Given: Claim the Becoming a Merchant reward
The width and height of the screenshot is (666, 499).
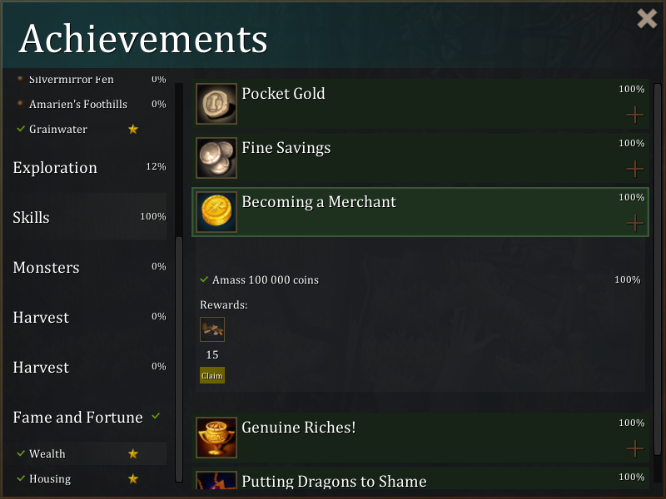Looking at the screenshot, I should pos(212,376).
